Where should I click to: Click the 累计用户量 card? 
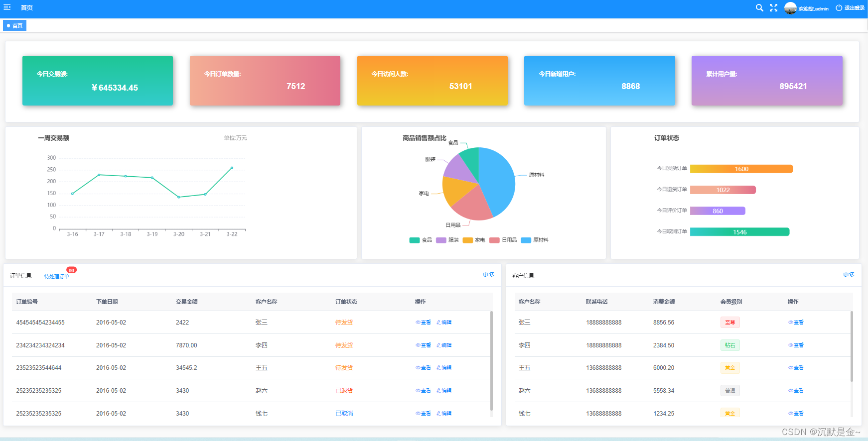pos(767,81)
